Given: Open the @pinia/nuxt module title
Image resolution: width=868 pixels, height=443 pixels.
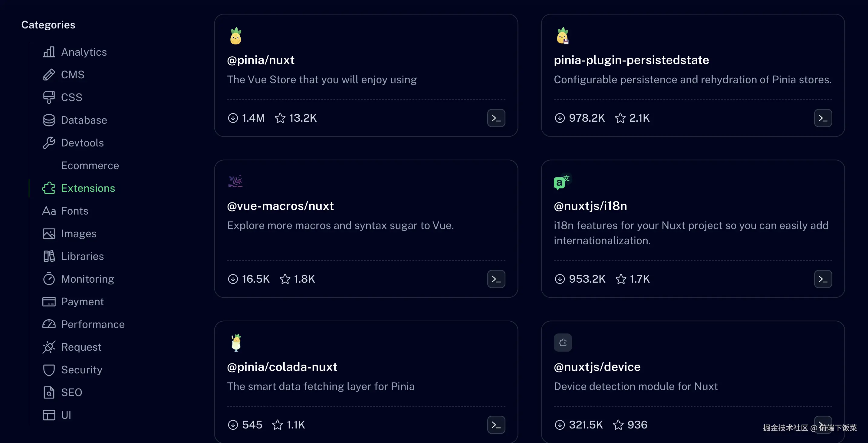Looking at the screenshot, I should (261, 60).
